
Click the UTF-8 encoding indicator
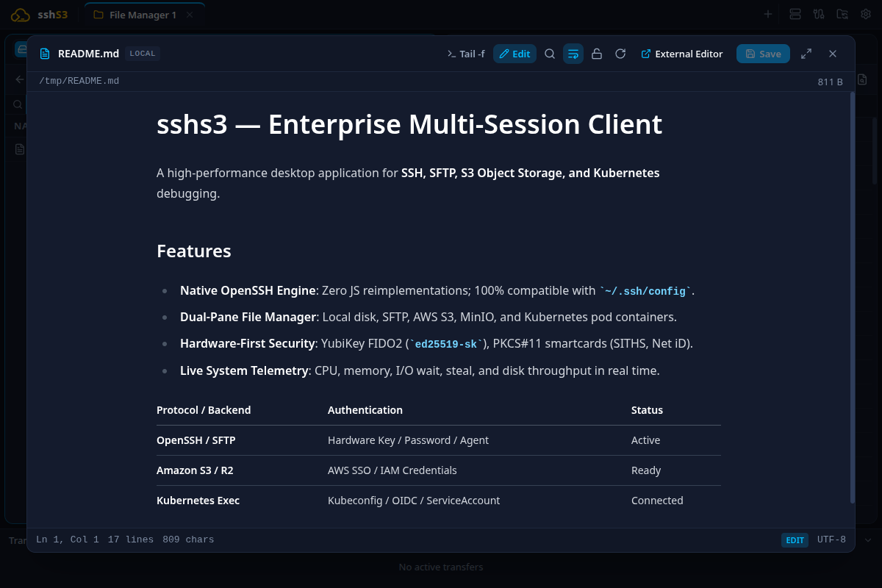coord(831,539)
